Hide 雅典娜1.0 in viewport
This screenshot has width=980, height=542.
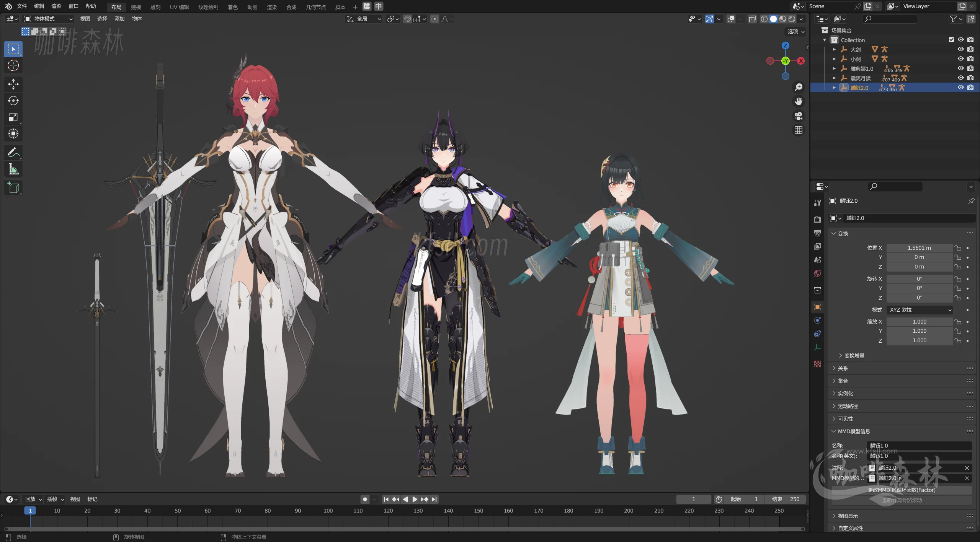pyautogui.click(x=960, y=68)
